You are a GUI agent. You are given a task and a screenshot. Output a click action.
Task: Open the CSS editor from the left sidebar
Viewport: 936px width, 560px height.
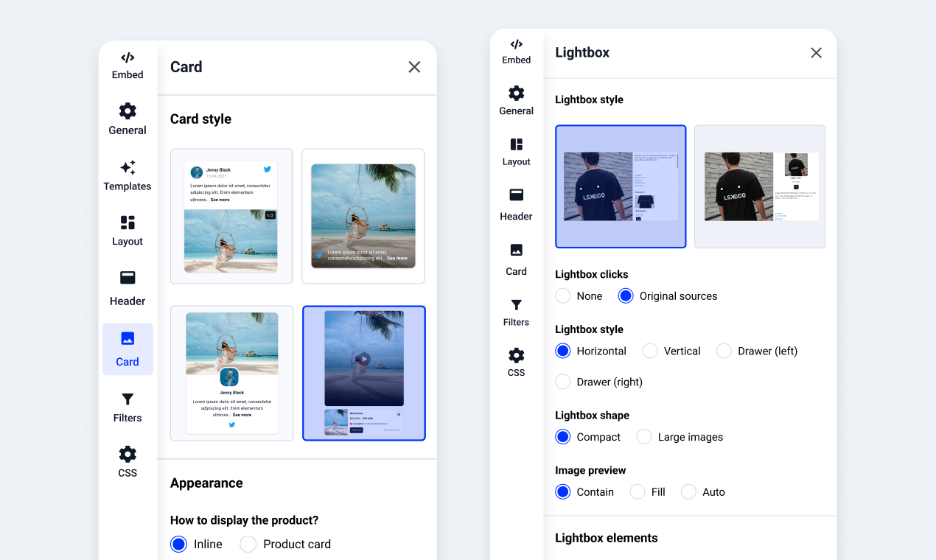[x=128, y=461]
